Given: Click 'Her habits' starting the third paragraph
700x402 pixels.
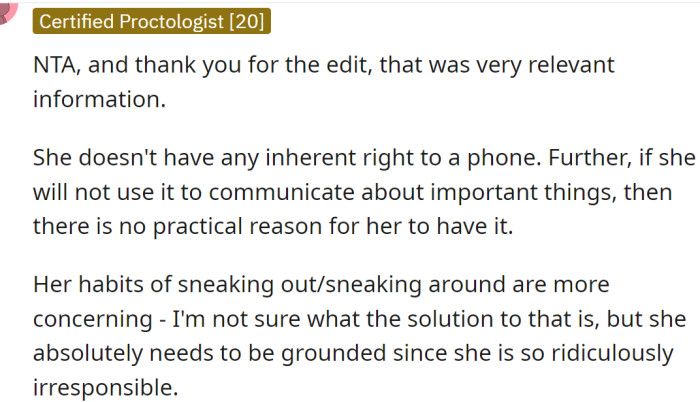Looking at the screenshot, I should tap(88, 285).
